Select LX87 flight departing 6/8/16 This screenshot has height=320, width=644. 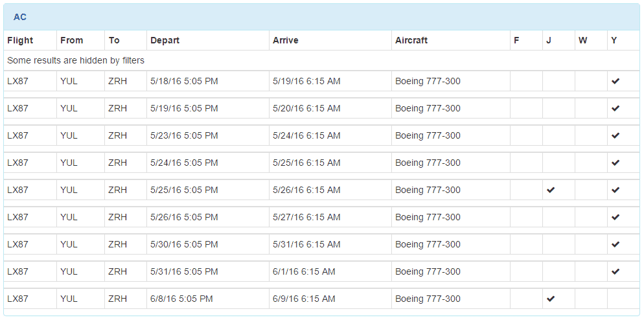pyautogui.click(x=18, y=299)
